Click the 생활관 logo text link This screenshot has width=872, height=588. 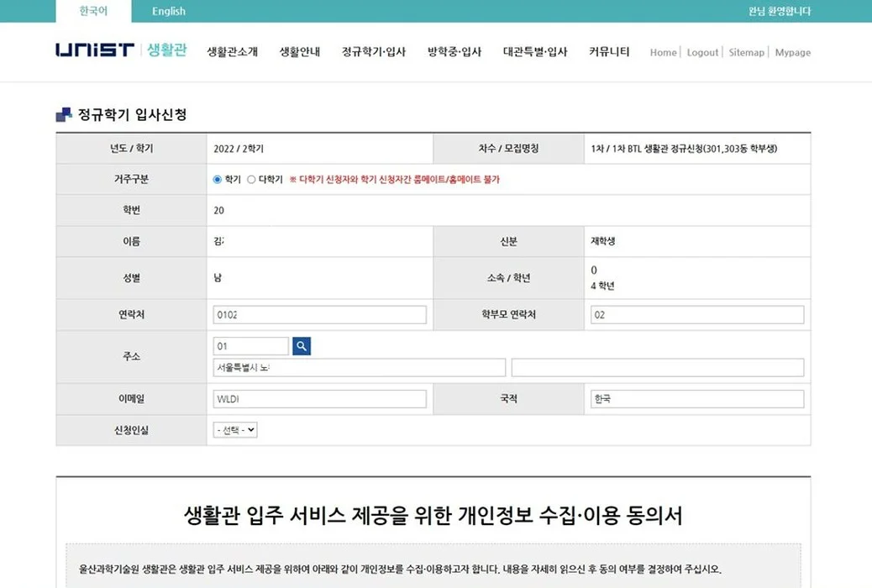point(167,50)
